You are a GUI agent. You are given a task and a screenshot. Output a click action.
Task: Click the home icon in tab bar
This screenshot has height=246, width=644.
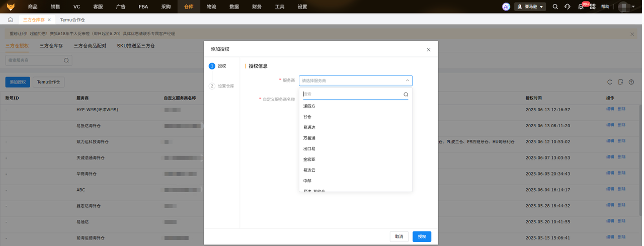pyautogui.click(x=10, y=20)
